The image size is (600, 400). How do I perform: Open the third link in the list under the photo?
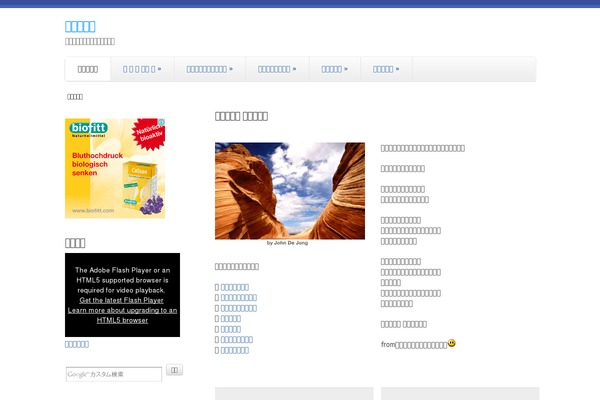[239, 308]
